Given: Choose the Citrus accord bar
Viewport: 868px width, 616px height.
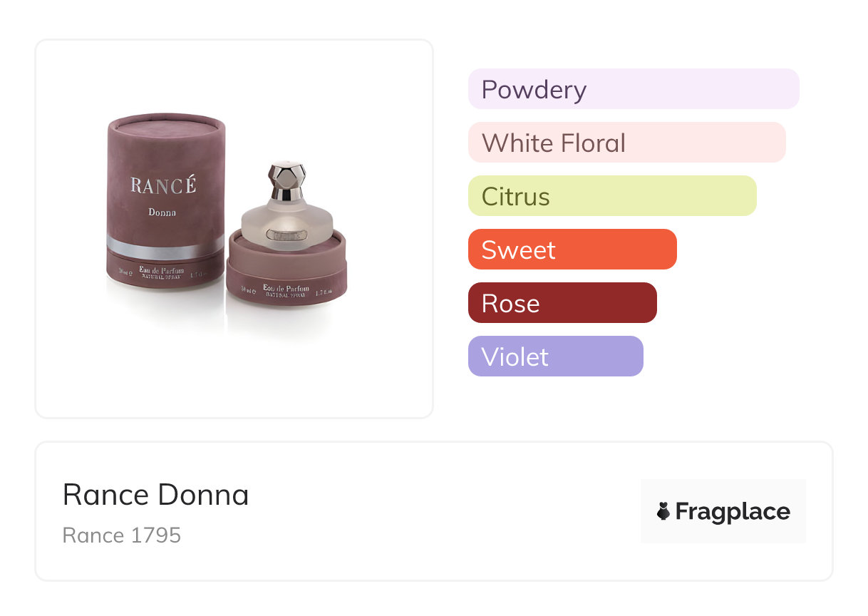Looking at the screenshot, I should [612, 196].
